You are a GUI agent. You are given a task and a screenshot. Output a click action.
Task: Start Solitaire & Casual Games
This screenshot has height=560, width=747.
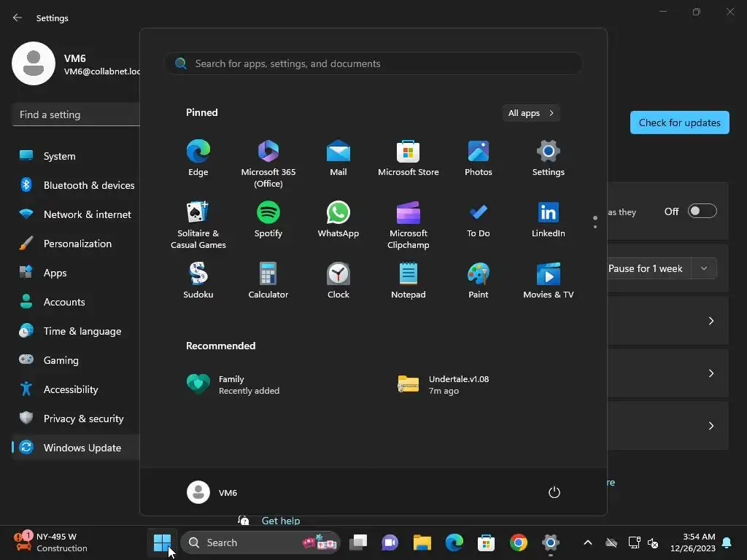[198, 225]
